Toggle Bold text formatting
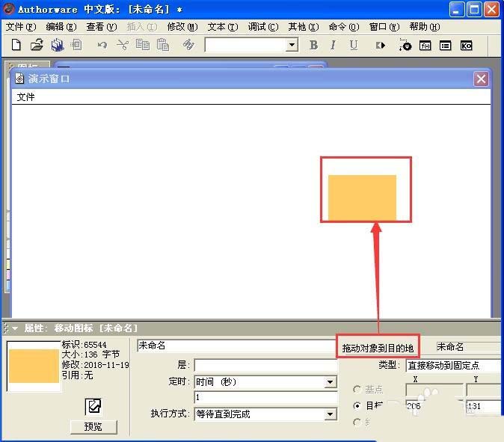The image size is (504, 442). (313, 46)
